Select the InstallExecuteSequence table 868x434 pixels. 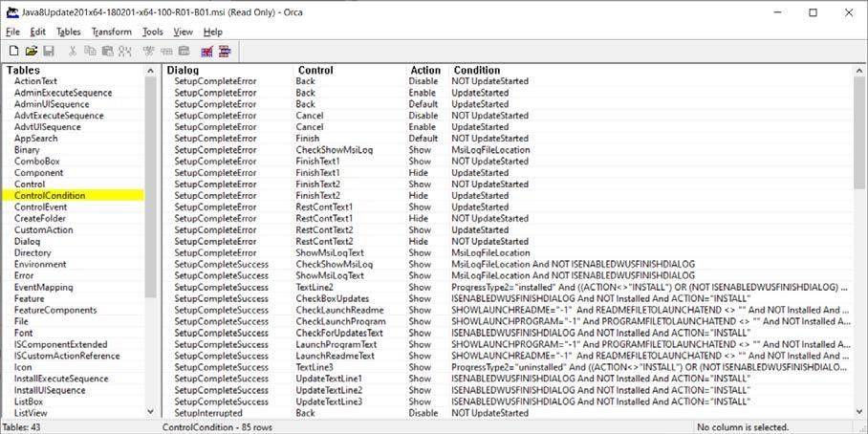coord(61,379)
